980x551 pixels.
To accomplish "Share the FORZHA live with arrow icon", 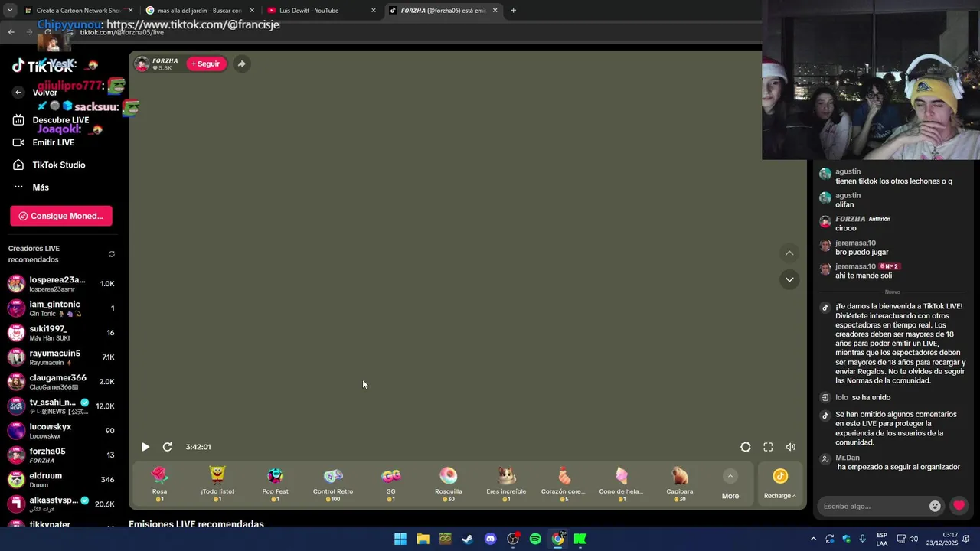I will tap(241, 64).
